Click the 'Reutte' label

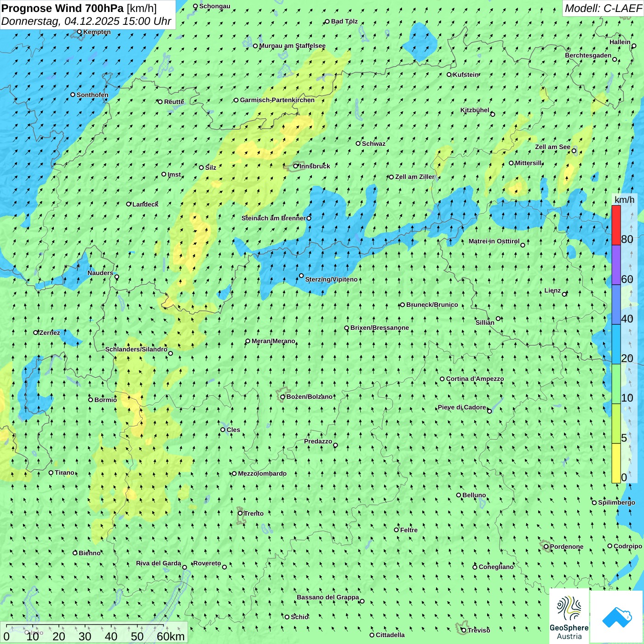(x=174, y=102)
